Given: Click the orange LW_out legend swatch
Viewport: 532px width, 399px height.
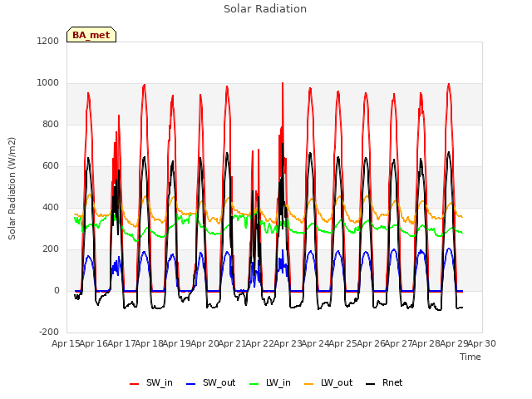Looking at the screenshot, I should point(309,384).
